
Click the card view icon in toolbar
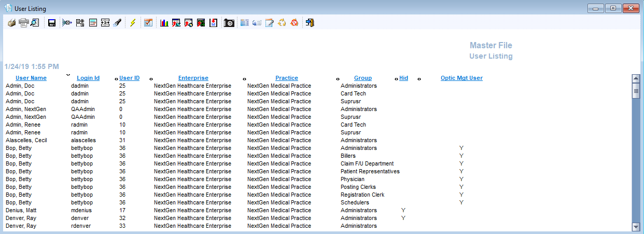click(x=257, y=23)
